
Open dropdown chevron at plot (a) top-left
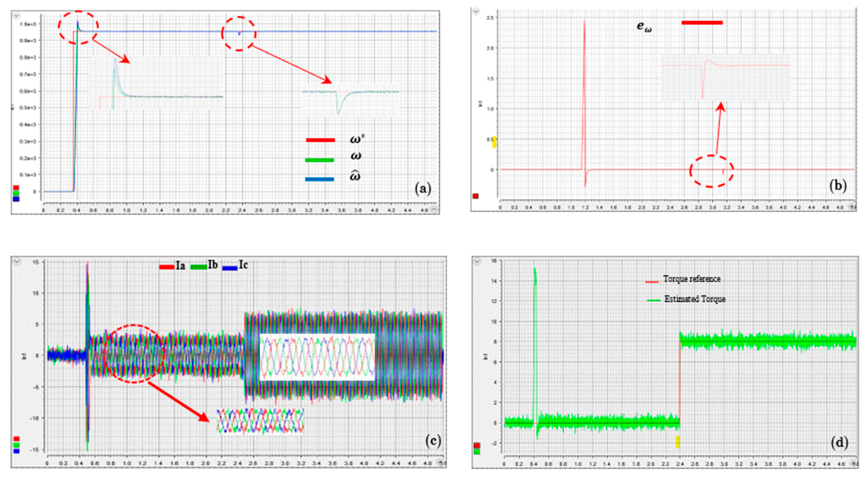coord(16,15)
